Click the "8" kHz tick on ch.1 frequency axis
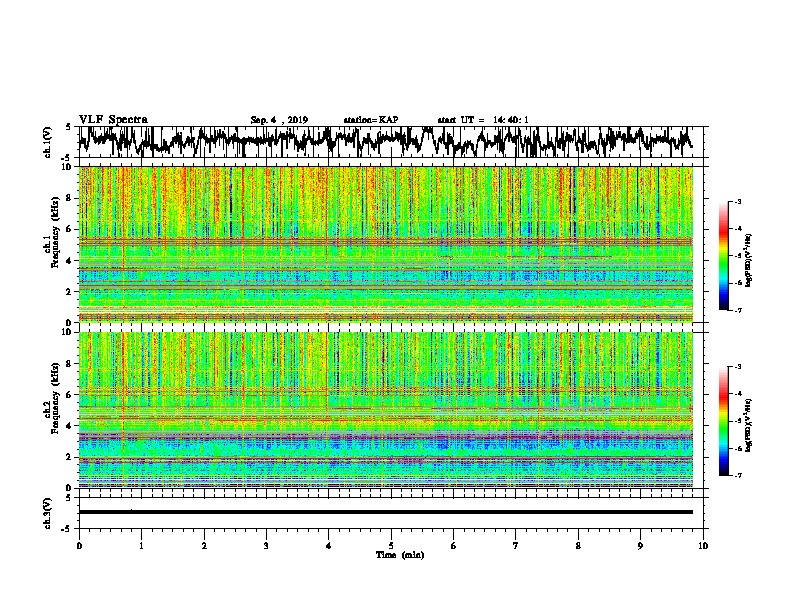This screenshot has width=792, height=612. coord(70,198)
